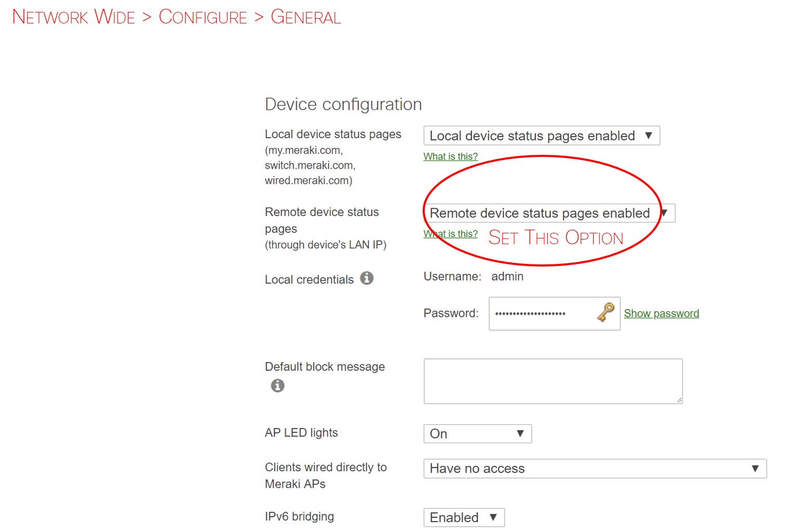Click the resize handle of the block message box
The height and width of the screenshot is (532, 787).
pyautogui.click(x=679, y=400)
